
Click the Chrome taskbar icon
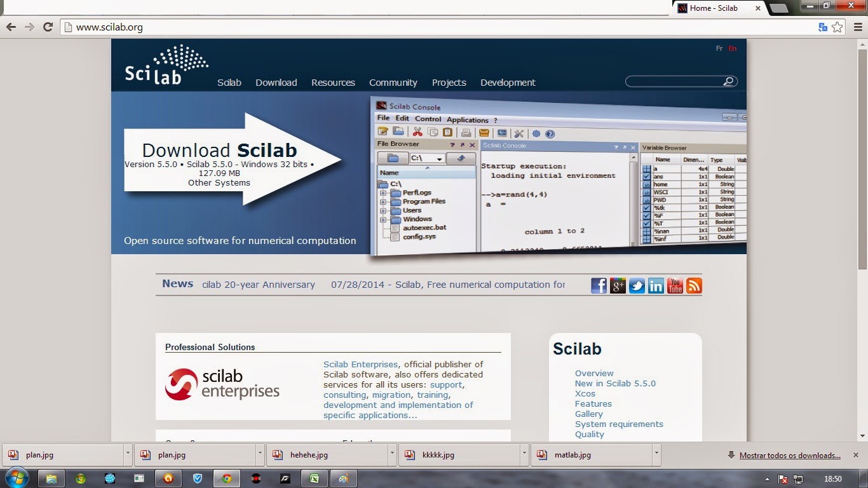[x=227, y=478]
